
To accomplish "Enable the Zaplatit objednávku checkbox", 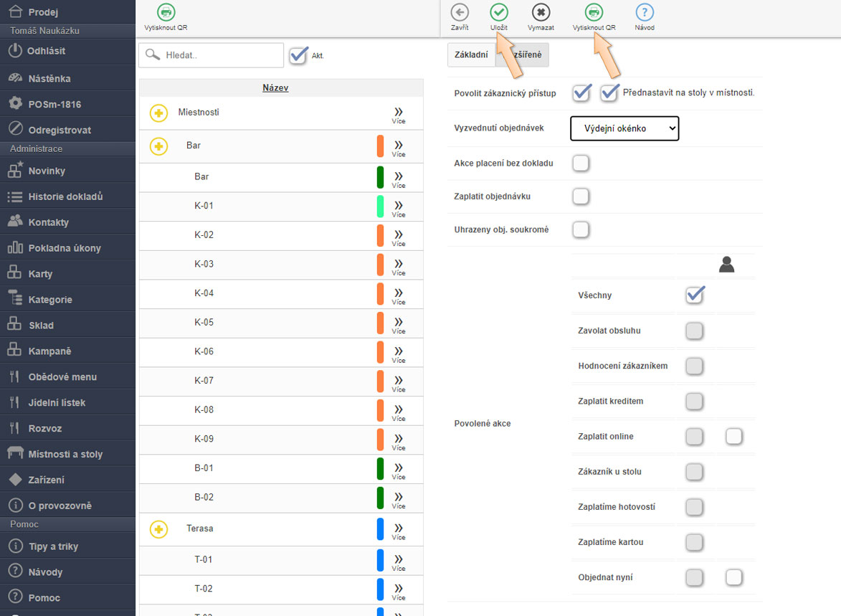I will pyautogui.click(x=581, y=196).
